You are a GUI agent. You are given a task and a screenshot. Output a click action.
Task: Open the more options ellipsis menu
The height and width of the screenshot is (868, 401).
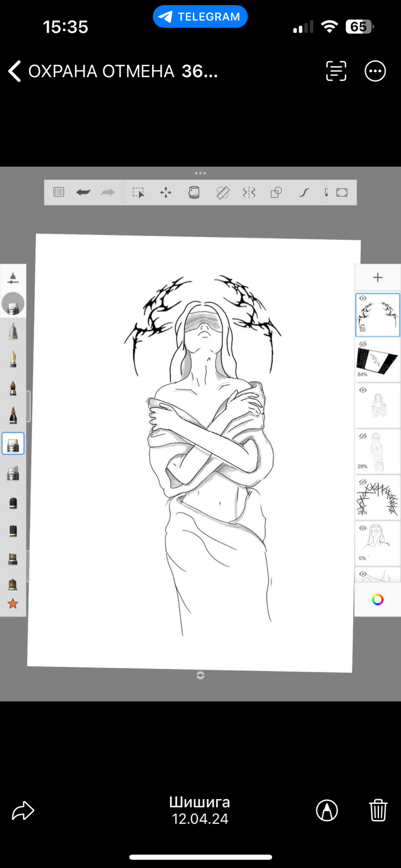pos(375,71)
